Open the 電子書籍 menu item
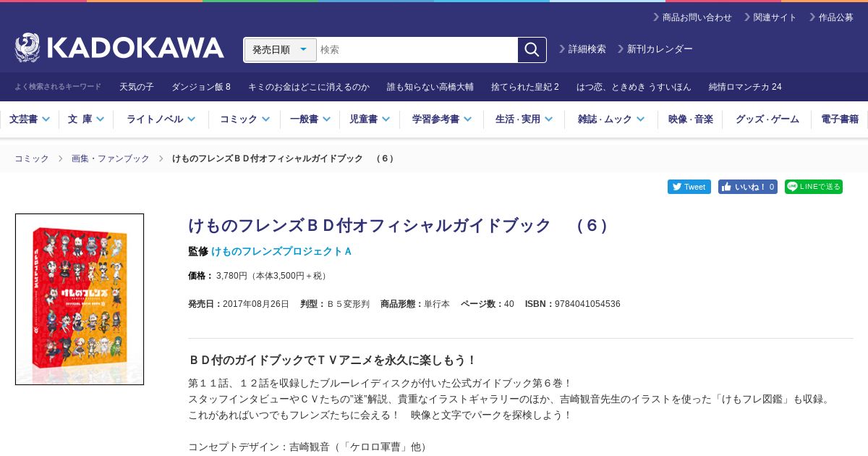Screen dimensions: 868x456 pyautogui.click(x=840, y=119)
